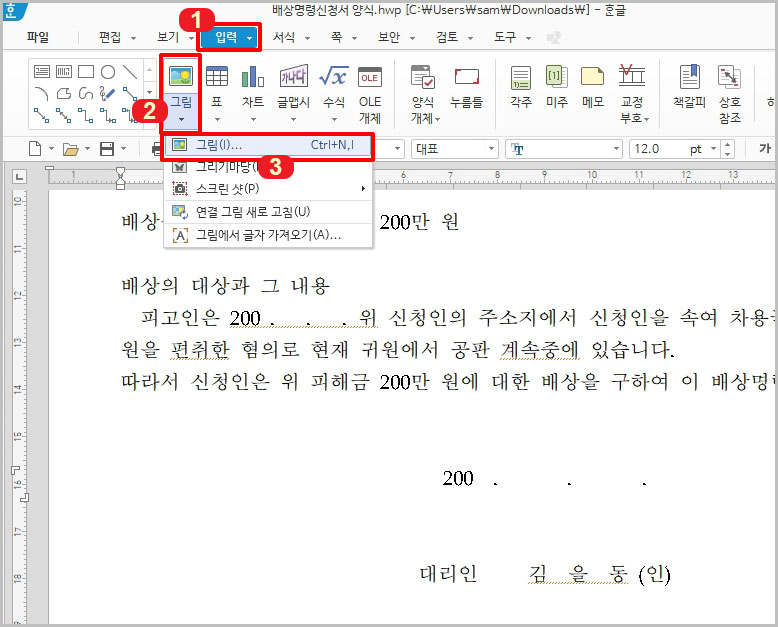778x627 pixels.
Task: Select the polygon drawing shape
Action: (64, 93)
